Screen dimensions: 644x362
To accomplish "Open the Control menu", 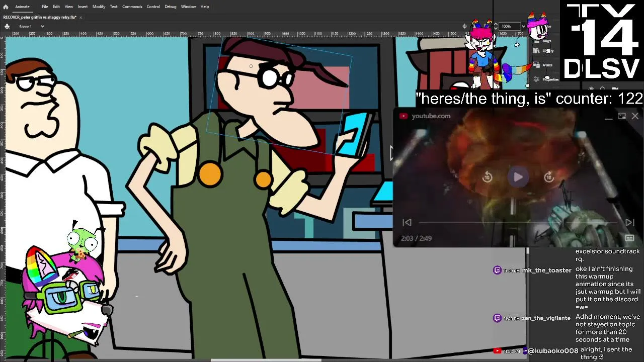I will 153,7.
